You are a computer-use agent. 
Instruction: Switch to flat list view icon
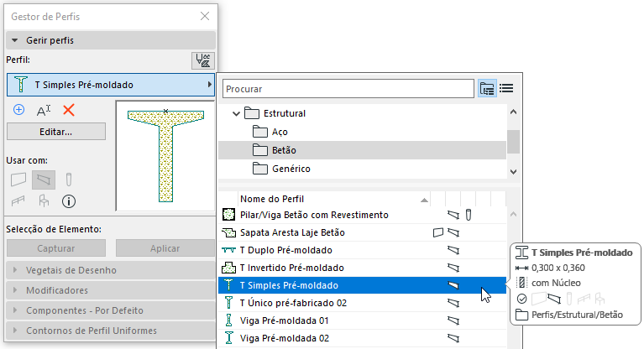coord(506,88)
